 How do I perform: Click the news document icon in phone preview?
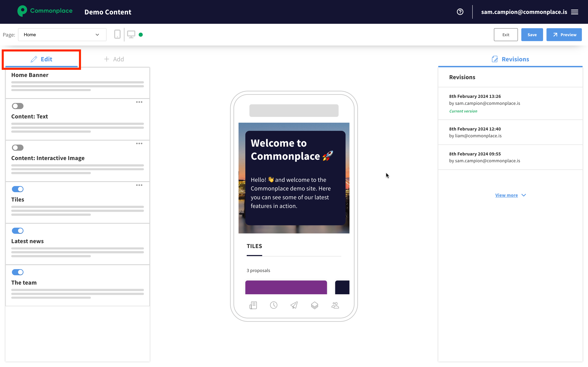pyautogui.click(x=253, y=305)
